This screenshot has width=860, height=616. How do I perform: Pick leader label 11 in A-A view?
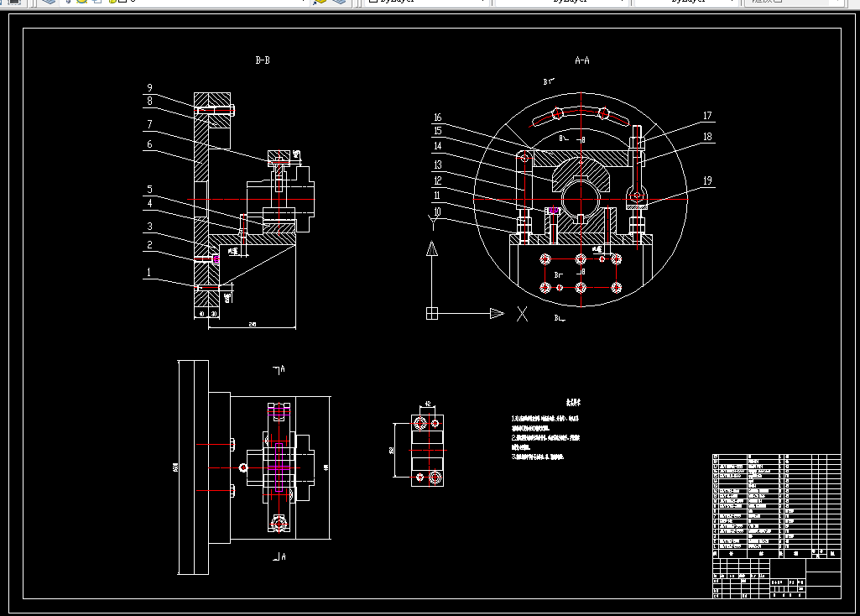(437, 196)
